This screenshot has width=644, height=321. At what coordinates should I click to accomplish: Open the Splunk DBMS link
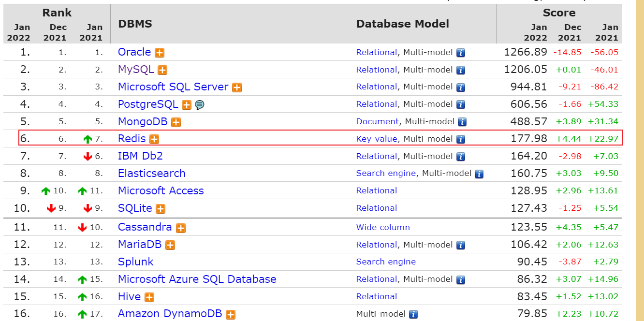(x=136, y=262)
